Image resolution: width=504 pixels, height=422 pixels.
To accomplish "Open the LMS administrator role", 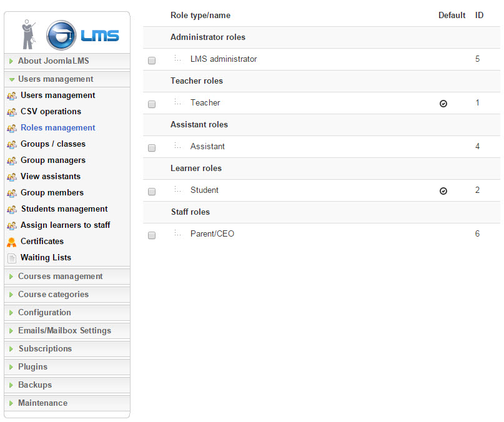I will (x=224, y=59).
